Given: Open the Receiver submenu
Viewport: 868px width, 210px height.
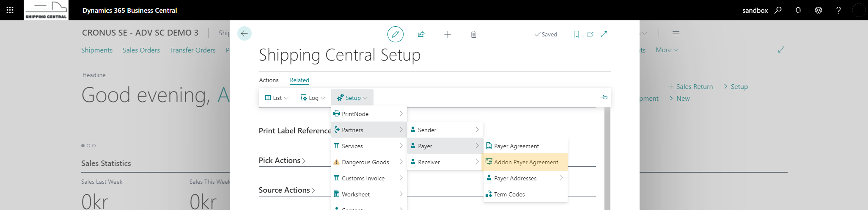Looking at the screenshot, I should coord(445,162).
